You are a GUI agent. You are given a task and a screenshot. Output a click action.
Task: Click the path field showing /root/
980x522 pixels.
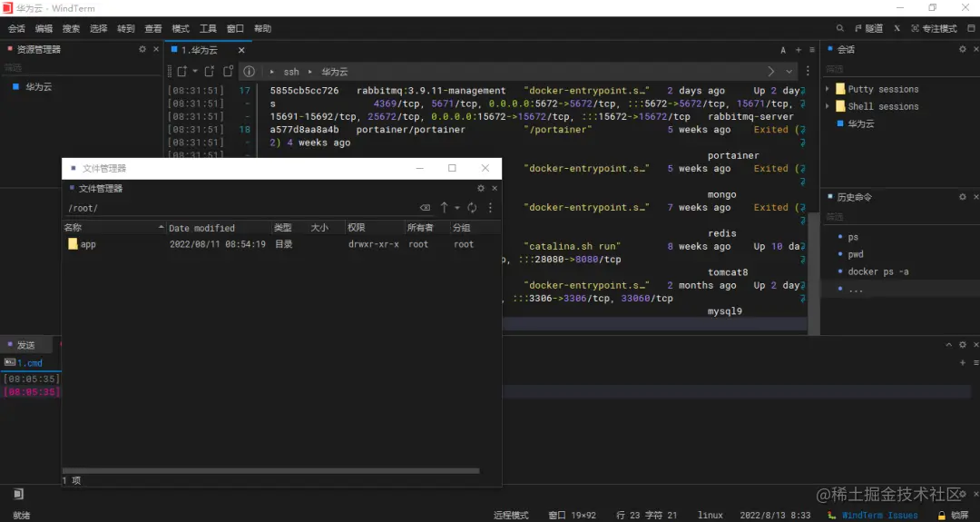[x=239, y=208]
